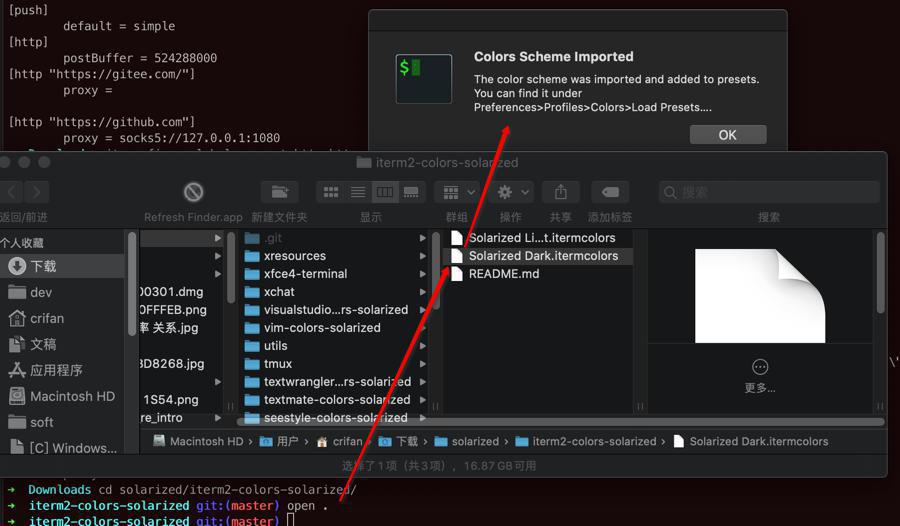Go forward in Finder history

pyautogui.click(x=36, y=192)
